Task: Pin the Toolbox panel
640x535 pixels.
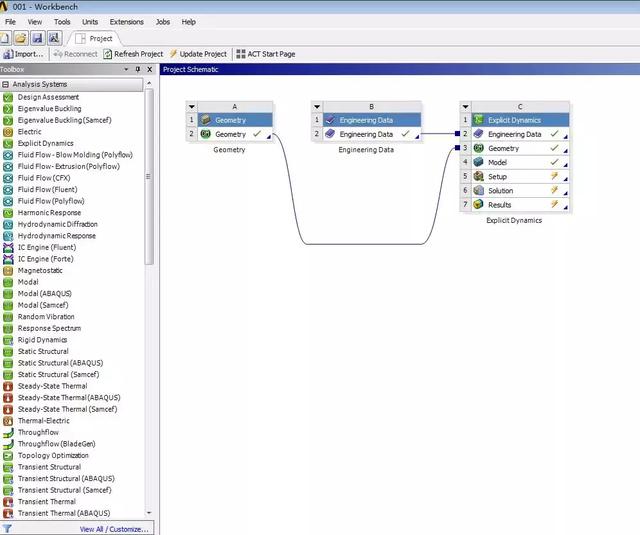Action: (x=138, y=69)
